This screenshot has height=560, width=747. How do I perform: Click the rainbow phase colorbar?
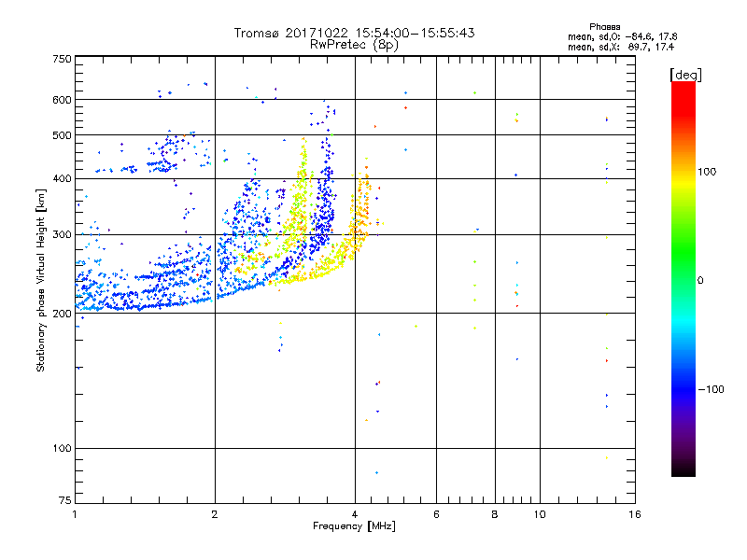684,279
